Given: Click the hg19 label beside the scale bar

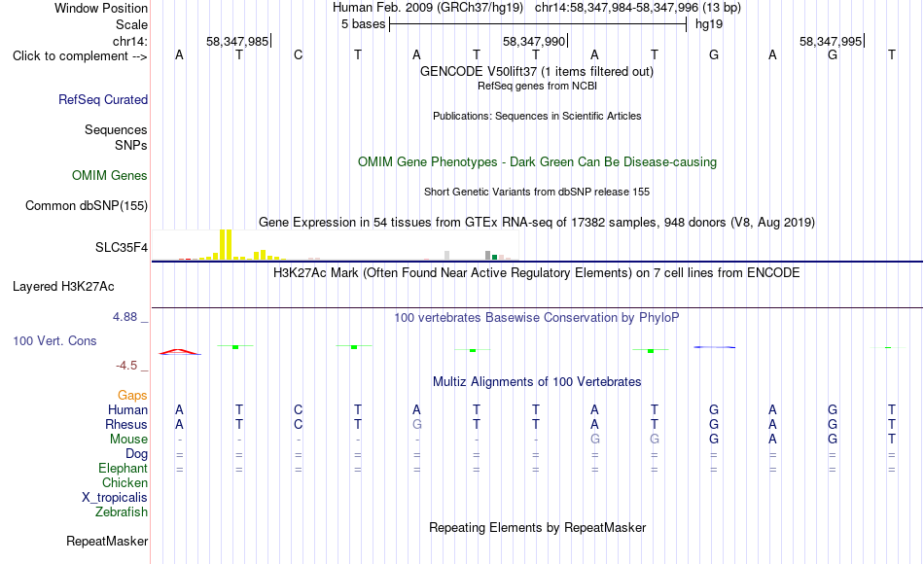Looking at the screenshot, I should tap(709, 24).
